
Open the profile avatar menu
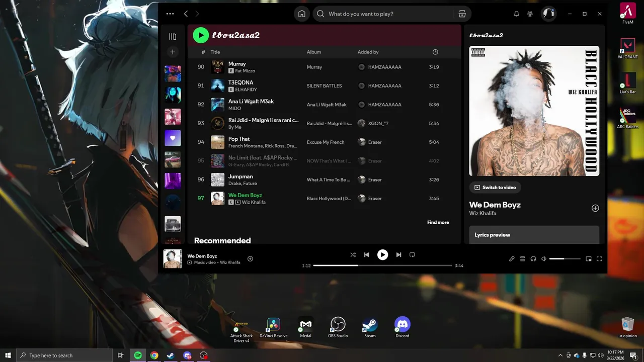548,14
